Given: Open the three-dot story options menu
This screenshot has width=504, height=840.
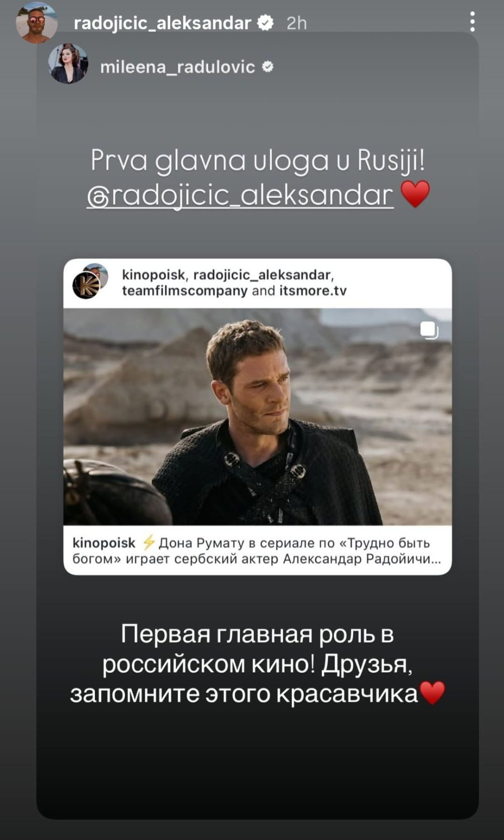Looking at the screenshot, I should click(x=472, y=22).
